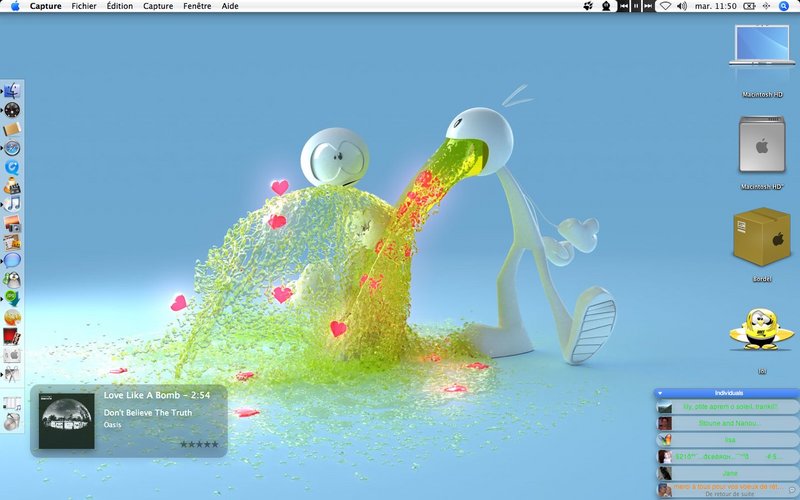This screenshot has width=800, height=500.
Task: Click the Oasis album artwork thumbnail
Action: point(67,421)
